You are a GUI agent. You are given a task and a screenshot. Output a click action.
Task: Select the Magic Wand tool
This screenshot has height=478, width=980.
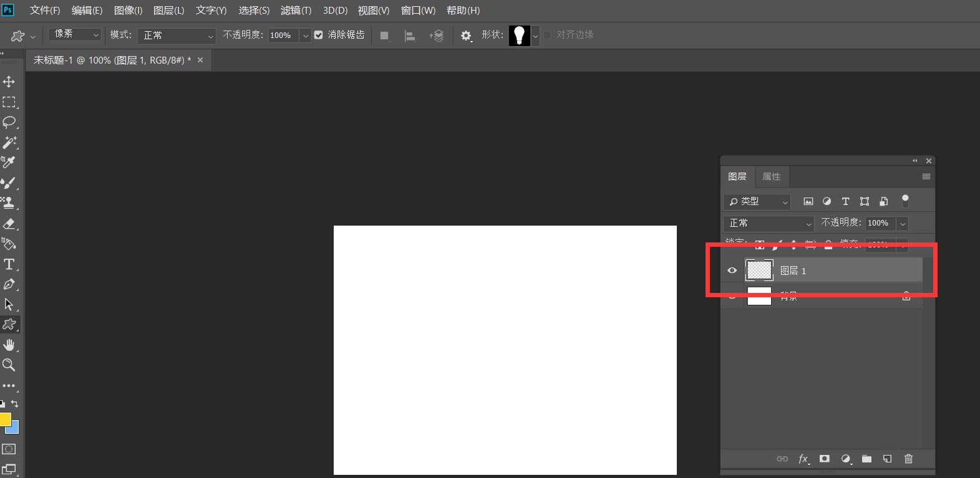coord(9,142)
